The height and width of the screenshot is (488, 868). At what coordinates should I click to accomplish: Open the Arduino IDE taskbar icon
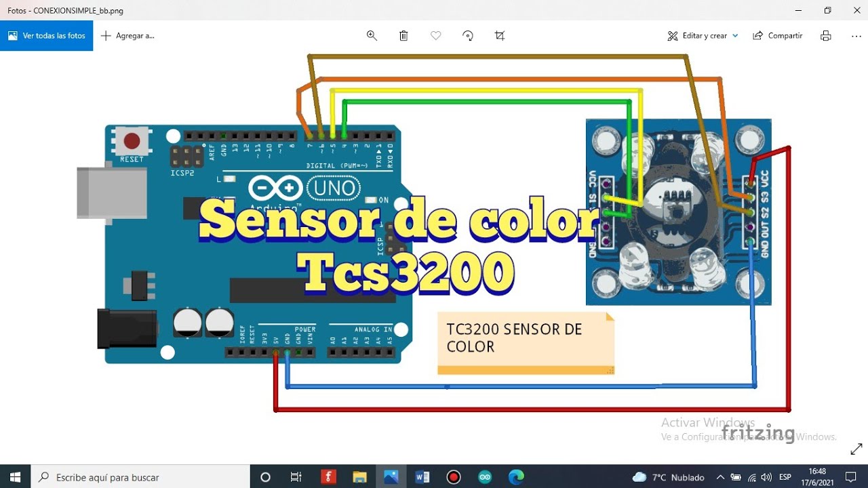[x=485, y=477]
